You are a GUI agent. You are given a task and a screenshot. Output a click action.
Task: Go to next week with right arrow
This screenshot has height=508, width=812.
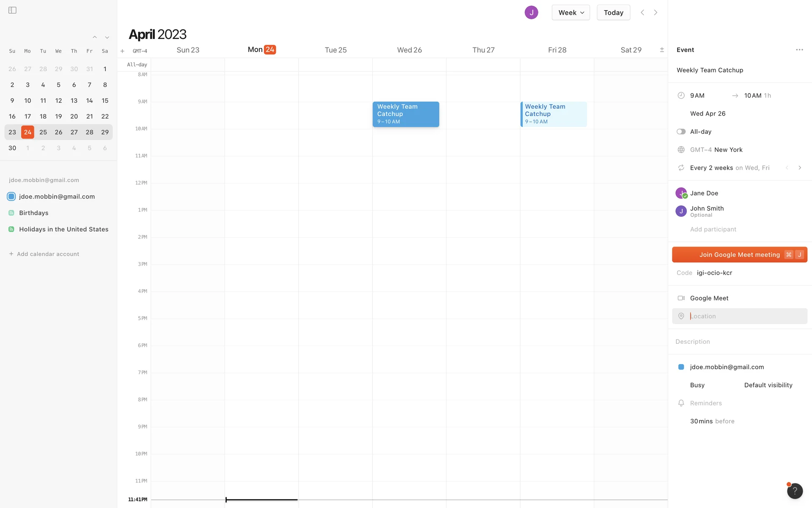click(656, 13)
